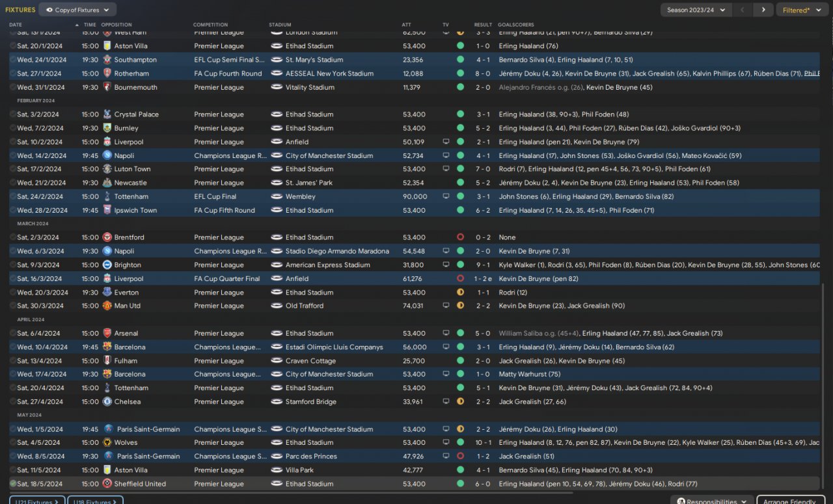The image size is (833, 504).
Task: Open the Man Utd opposition link
Action: click(127, 306)
